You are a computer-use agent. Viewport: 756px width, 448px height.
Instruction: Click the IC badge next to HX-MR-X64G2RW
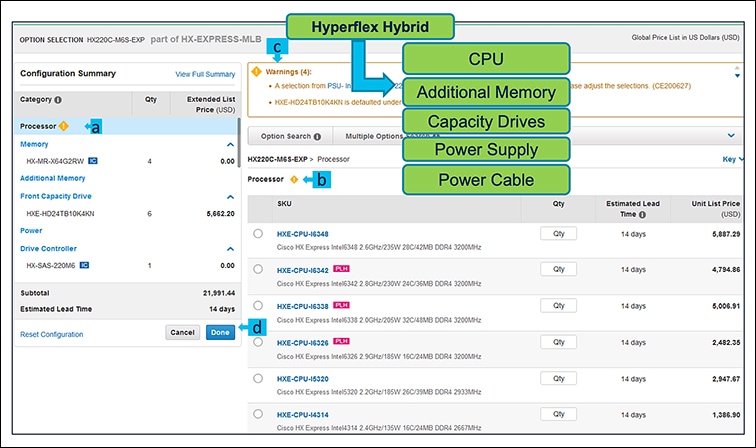[x=92, y=160]
